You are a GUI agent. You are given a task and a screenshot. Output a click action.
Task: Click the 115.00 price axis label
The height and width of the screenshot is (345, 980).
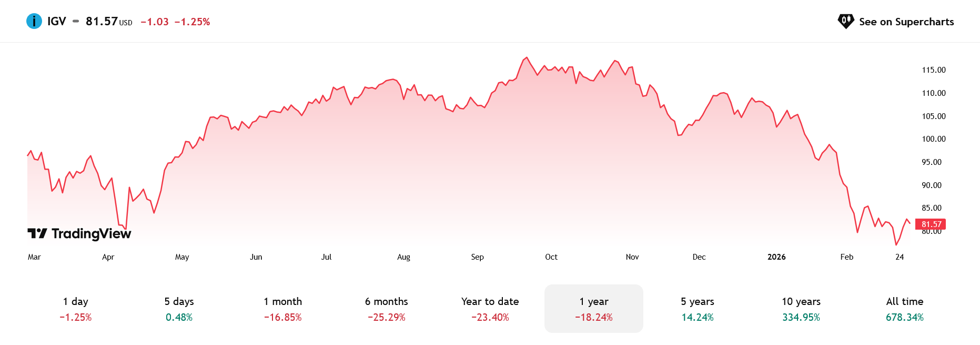[x=934, y=70]
